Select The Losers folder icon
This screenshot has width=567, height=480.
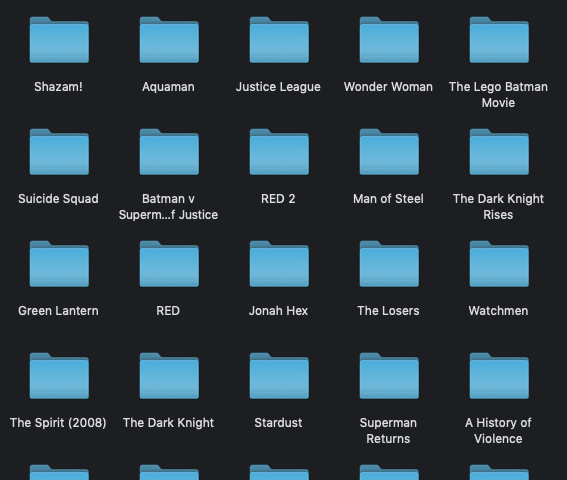coord(389,264)
